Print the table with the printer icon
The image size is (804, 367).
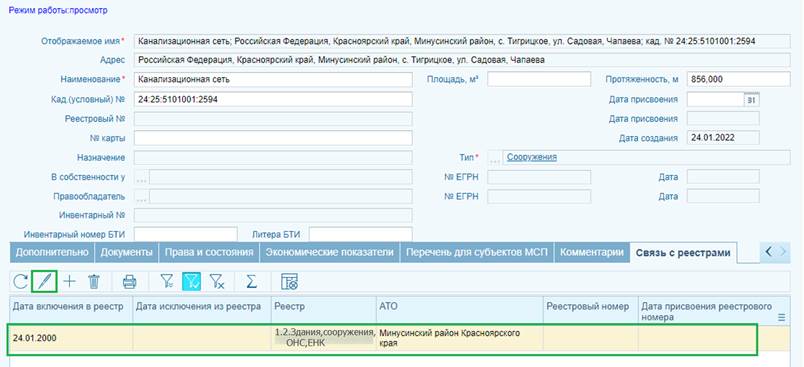click(x=129, y=281)
